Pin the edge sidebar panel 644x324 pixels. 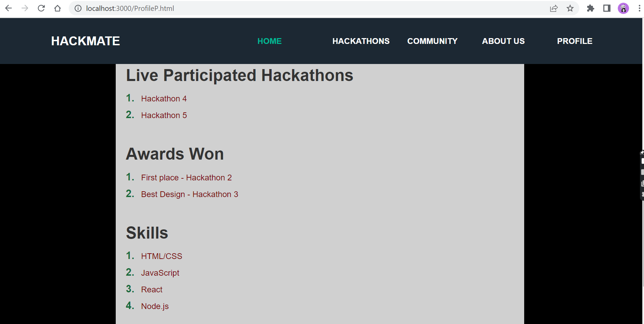click(x=642, y=152)
